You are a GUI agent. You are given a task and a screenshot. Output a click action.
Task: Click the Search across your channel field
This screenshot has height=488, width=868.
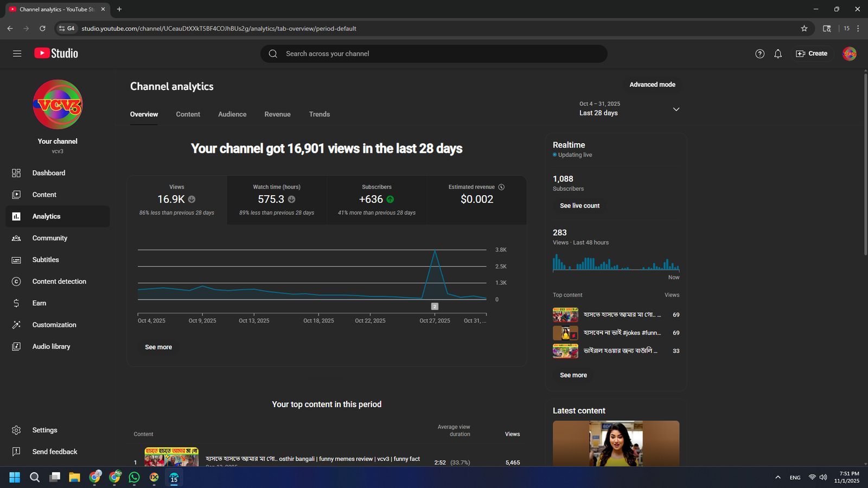pyautogui.click(x=434, y=54)
